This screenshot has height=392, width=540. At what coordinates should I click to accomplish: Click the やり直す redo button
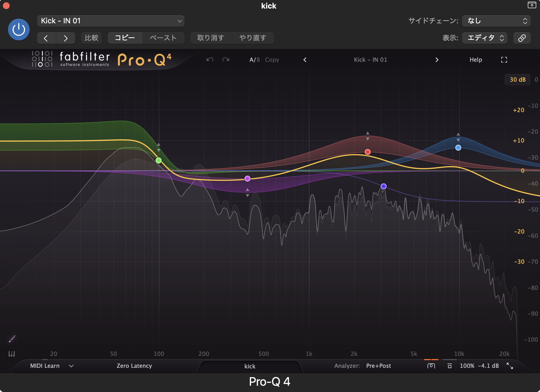[253, 38]
